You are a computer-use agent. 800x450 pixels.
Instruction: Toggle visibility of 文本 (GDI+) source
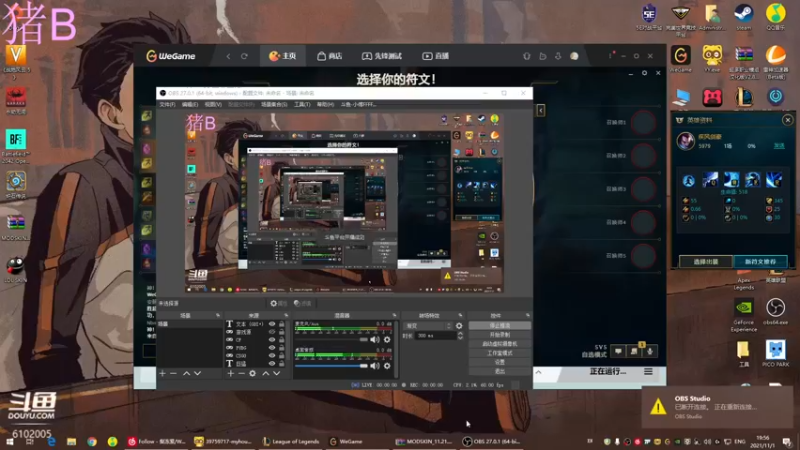272,324
